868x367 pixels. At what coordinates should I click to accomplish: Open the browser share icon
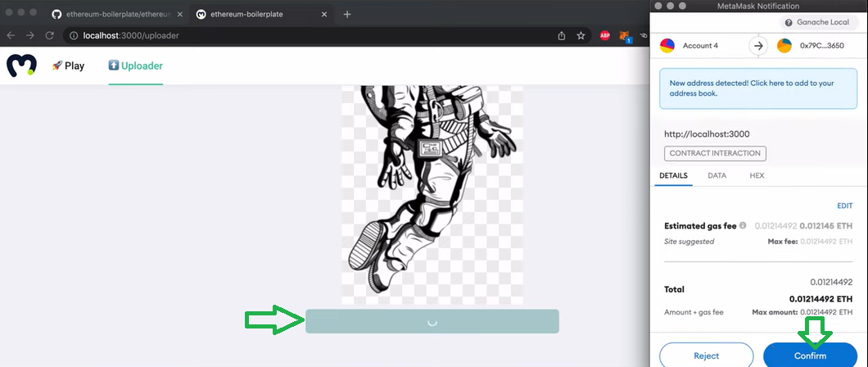pos(561,35)
